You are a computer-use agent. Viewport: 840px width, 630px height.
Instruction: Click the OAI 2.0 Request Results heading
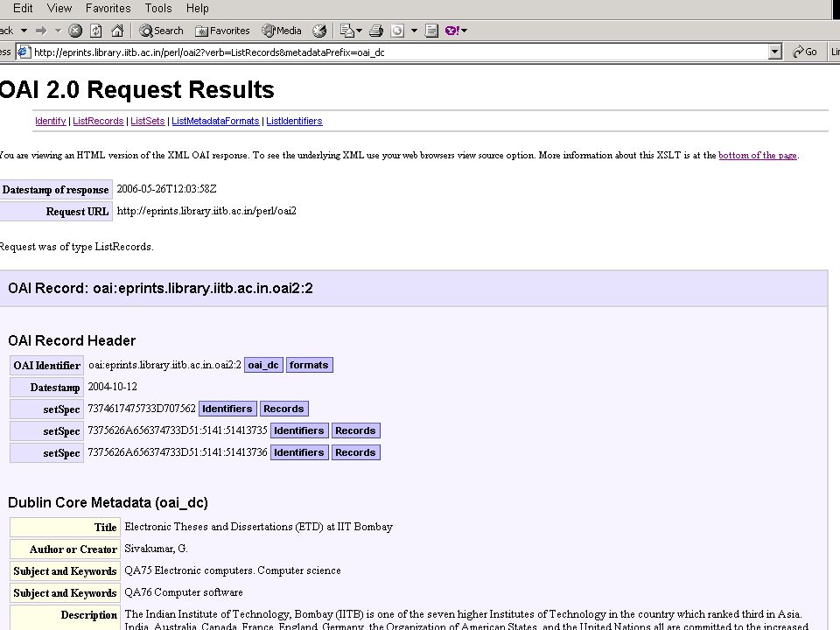click(x=137, y=89)
